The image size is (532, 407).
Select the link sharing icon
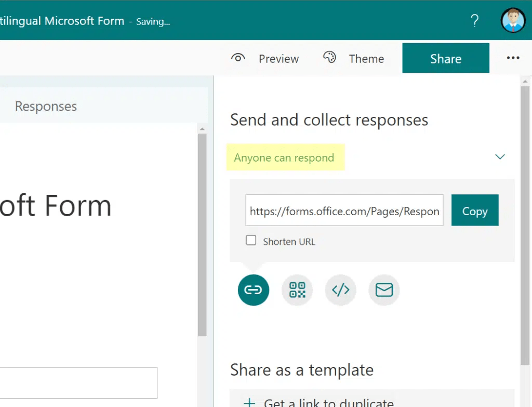point(254,290)
